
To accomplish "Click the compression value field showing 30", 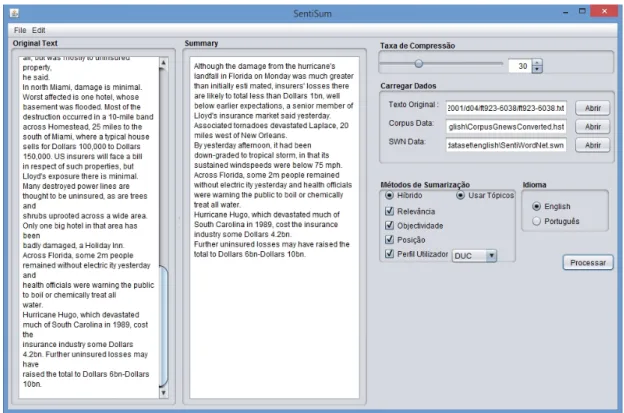I will pos(521,66).
